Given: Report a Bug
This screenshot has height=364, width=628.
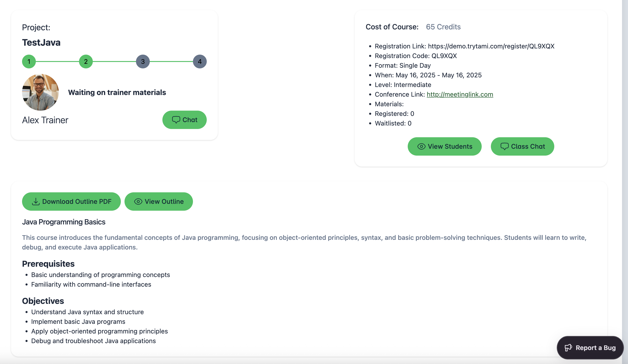Looking at the screenshot, I should (590, 347).
